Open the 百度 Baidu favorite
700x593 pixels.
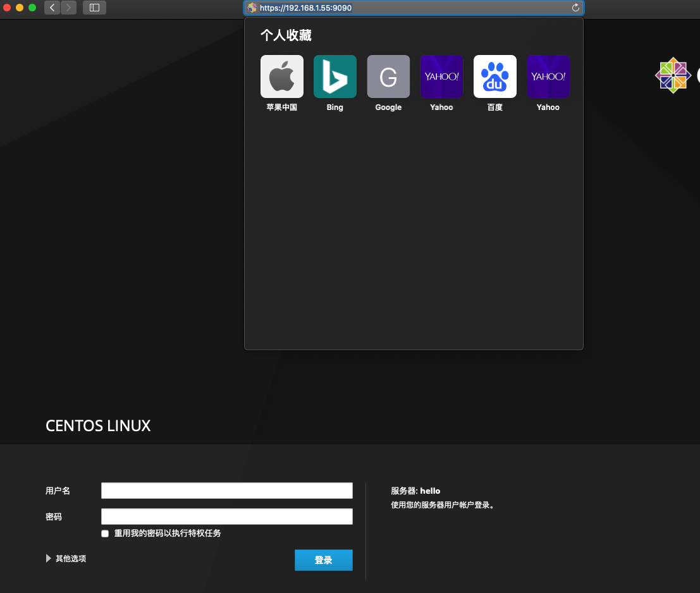[494, 76]
